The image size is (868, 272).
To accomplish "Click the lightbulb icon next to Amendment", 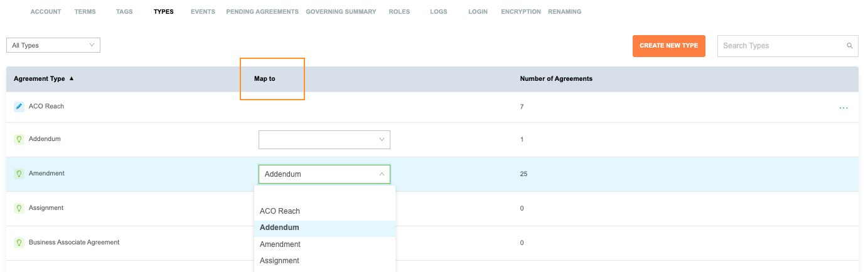I will coord(19,174).
